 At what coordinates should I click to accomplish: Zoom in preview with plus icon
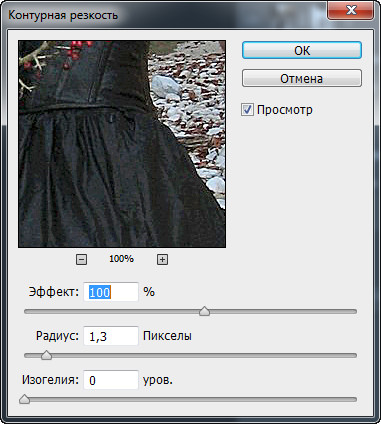click(x=162, y=259)
